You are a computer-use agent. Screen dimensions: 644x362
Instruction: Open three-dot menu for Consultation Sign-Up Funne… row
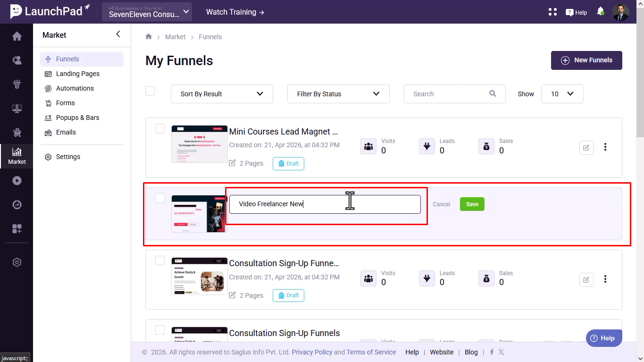click(605, 279)
